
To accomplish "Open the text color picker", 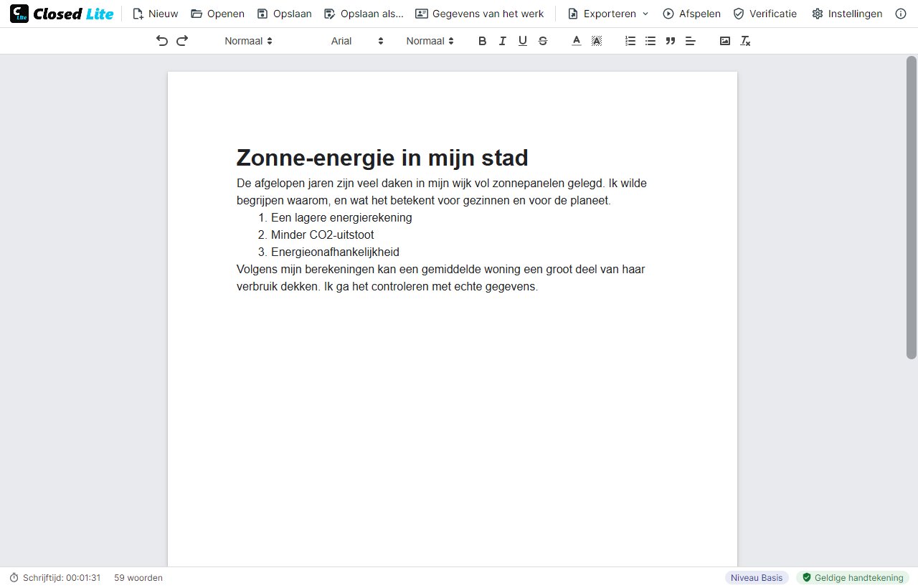I will point(576,41).
